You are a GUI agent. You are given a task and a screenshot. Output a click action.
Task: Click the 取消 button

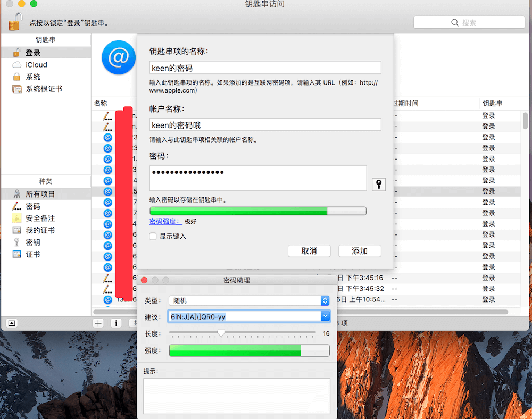click(309, 251)
